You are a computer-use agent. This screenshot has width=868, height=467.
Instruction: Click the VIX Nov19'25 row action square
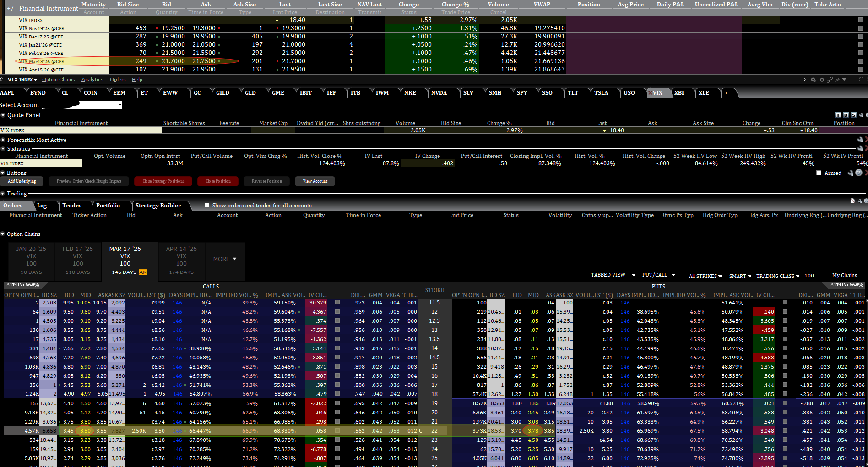tap(861, 28)
